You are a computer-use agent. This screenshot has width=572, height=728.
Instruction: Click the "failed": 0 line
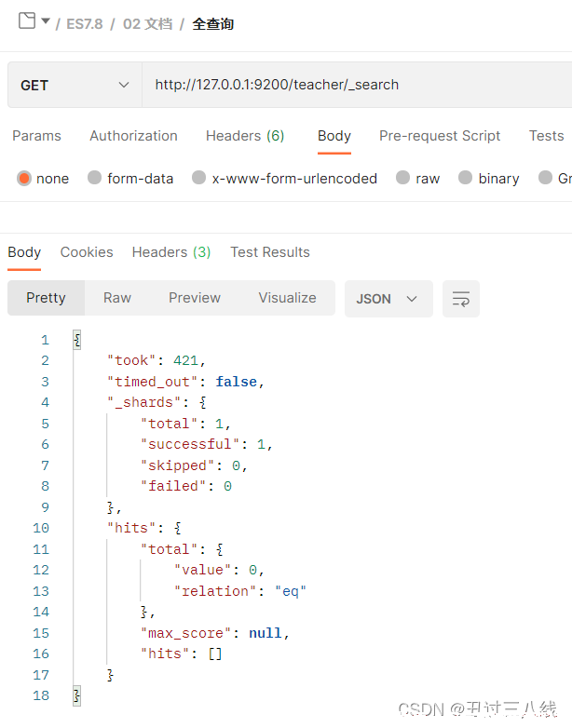pyautogui.click(x=186, y=486)
